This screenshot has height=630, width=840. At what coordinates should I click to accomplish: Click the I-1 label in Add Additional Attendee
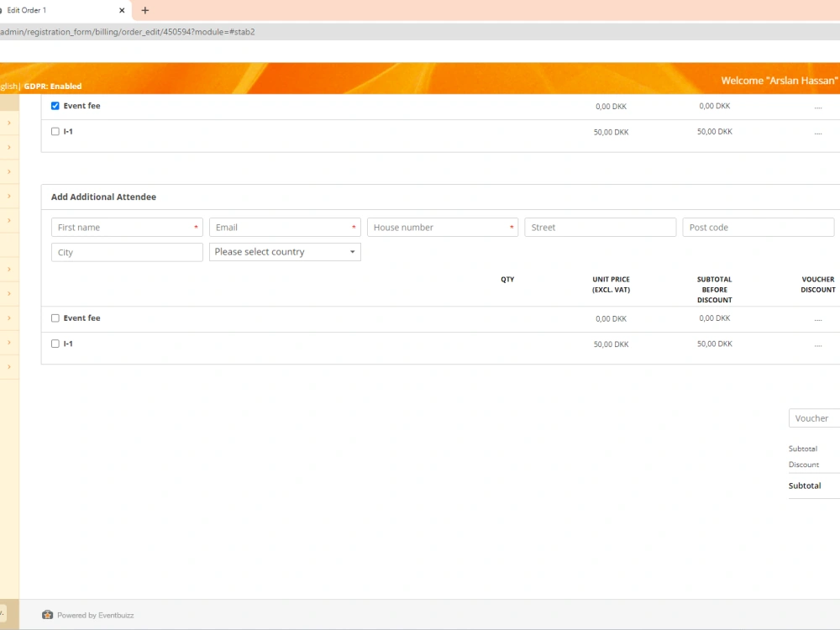[x=68, y=344]
